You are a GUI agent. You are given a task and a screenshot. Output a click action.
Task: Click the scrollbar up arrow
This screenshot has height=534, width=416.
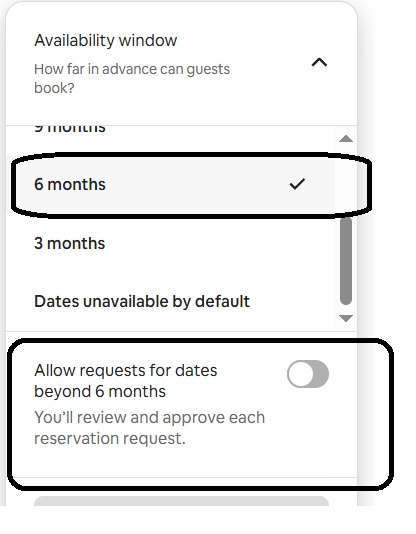coord(346,139)
